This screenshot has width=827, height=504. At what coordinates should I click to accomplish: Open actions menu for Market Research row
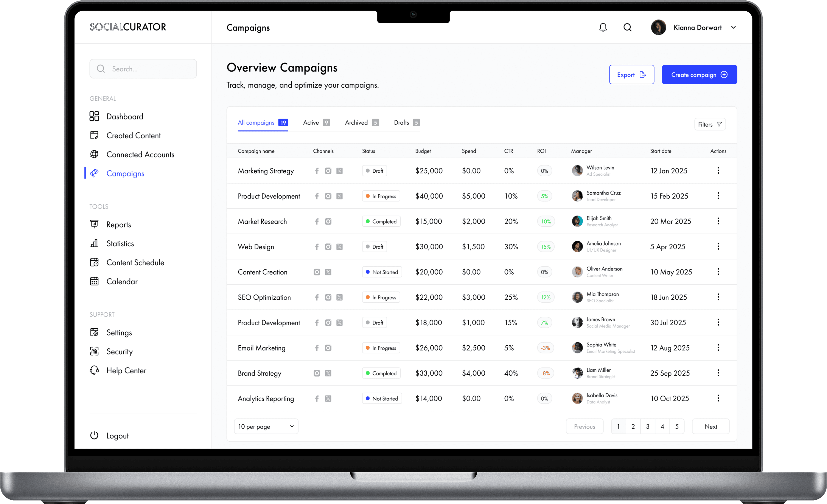[x=718, y=221]
